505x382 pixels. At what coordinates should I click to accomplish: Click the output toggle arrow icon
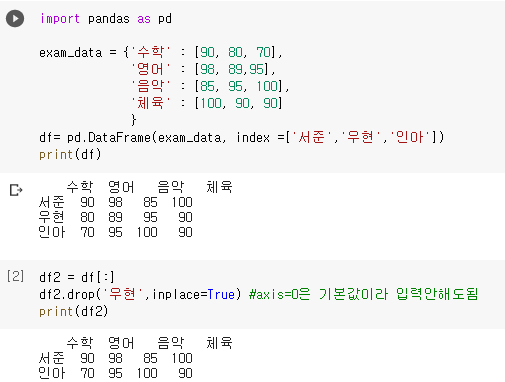pos(16,190)
